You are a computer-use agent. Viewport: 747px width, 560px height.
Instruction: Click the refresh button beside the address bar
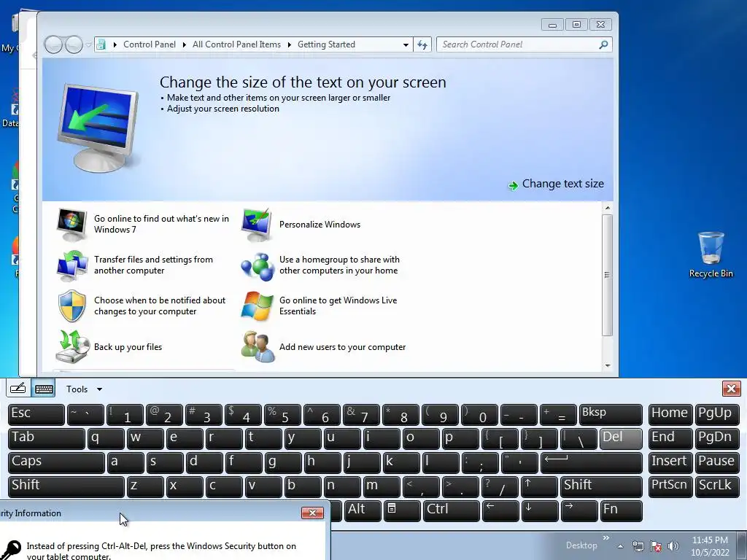tap(422, 44)
